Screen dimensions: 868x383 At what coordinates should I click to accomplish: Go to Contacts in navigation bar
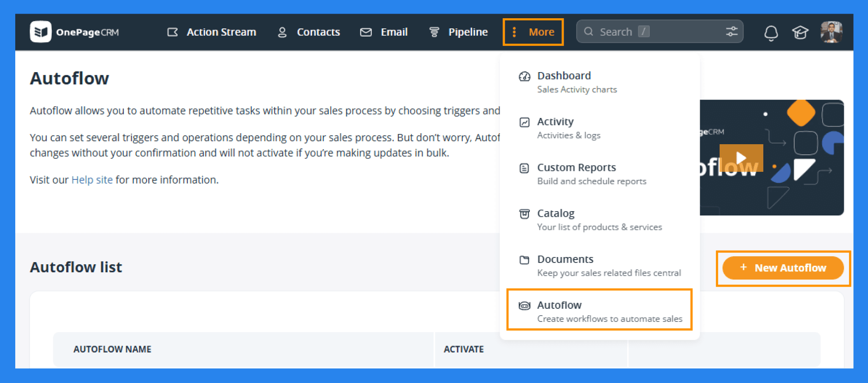click(x=309, y=32)
